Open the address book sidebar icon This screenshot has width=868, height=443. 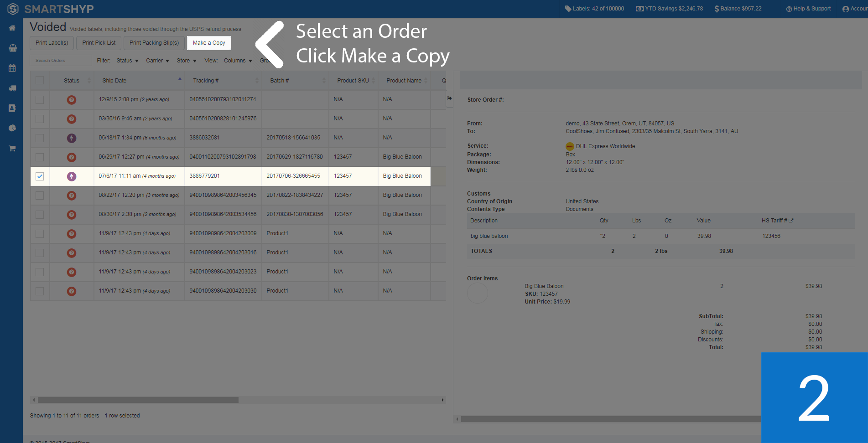(12, 108)
